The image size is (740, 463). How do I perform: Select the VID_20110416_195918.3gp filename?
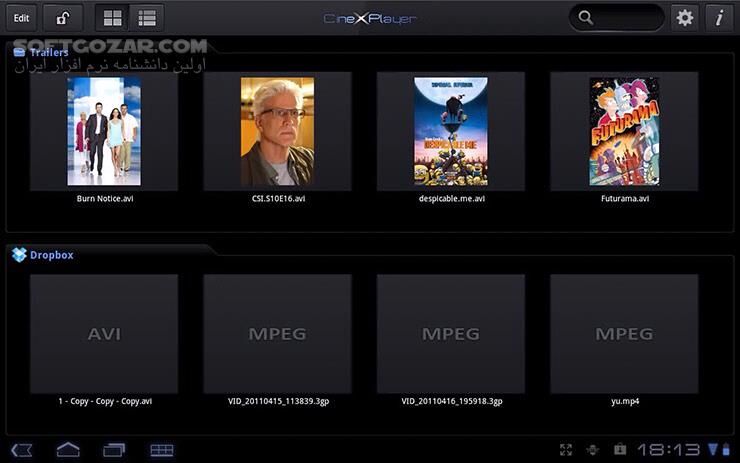(x=452, y=401)
